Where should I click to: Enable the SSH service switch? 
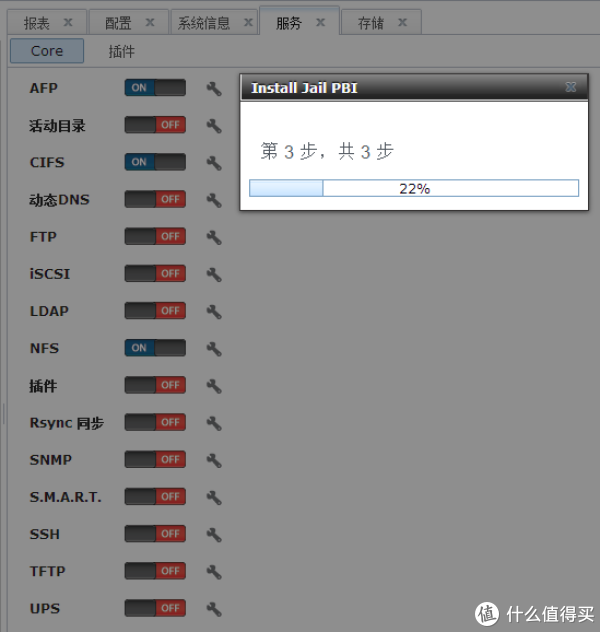click(x=155, y=534)
